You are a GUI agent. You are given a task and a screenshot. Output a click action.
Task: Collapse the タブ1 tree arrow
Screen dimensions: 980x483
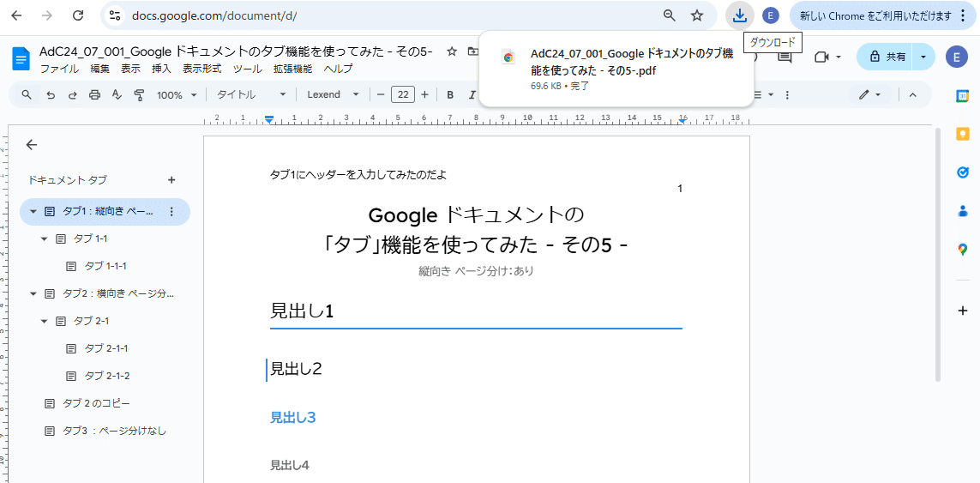click(33, 212)
